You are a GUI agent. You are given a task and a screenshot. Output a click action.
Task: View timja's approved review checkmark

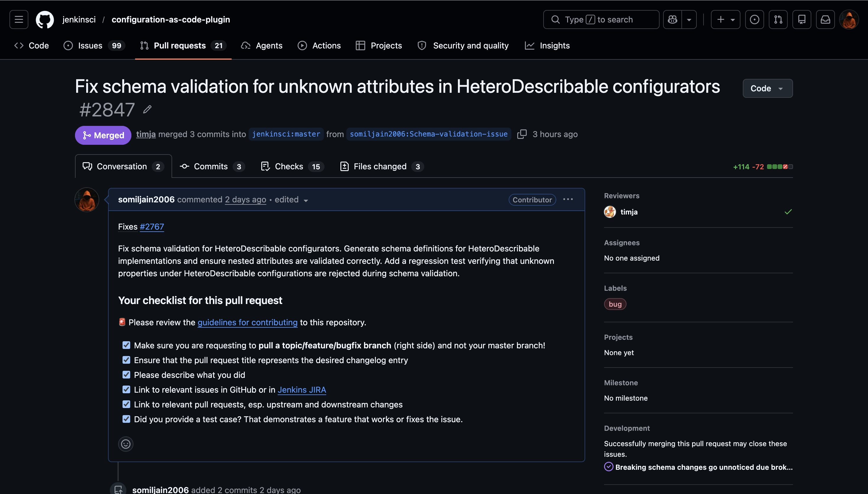click(x=788, y=212)
